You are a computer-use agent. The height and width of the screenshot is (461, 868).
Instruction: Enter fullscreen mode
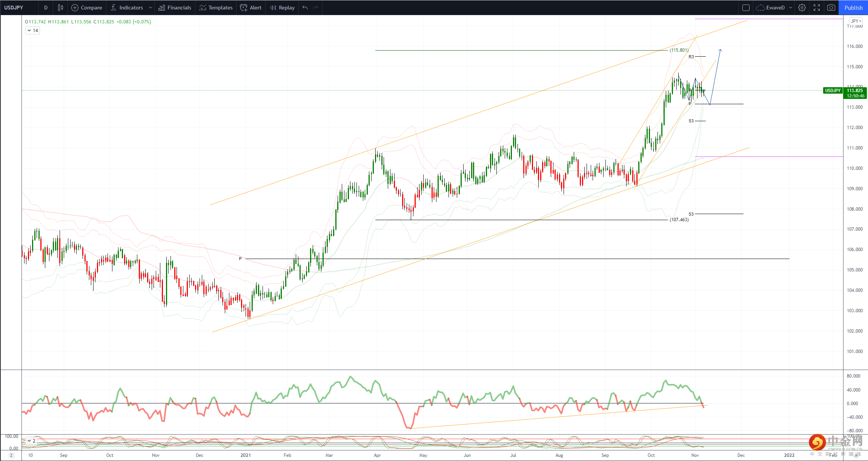[x=817, y=8]
